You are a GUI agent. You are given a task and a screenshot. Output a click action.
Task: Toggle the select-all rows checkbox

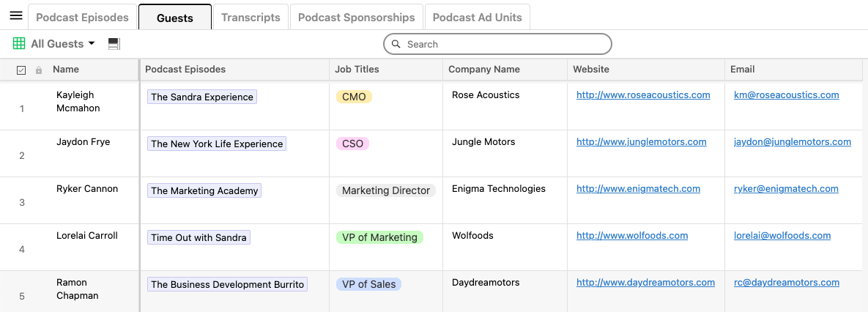tap(21, 70)
